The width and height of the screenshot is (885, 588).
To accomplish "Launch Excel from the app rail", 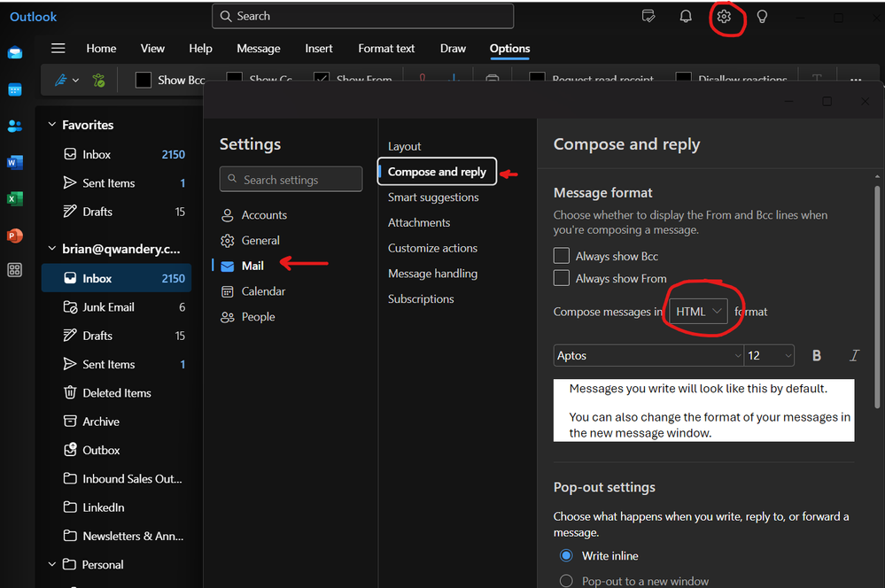I will pos(15,198).
